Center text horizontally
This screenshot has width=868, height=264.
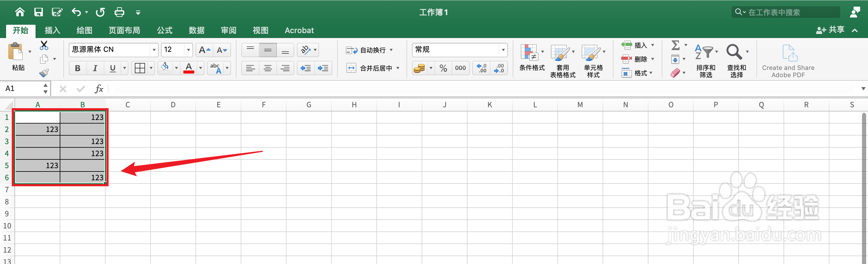(268, 68)
